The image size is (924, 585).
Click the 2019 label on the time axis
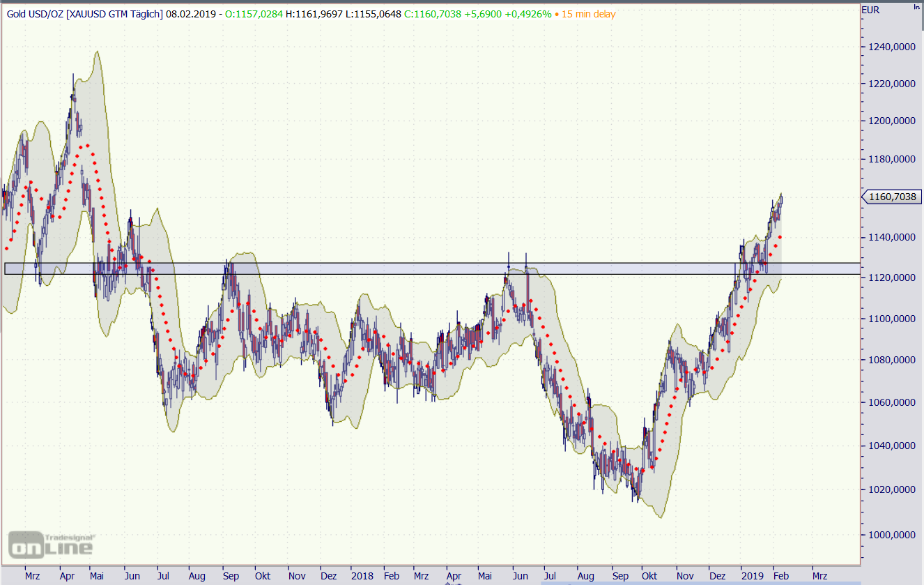click(x=751, y=577)
